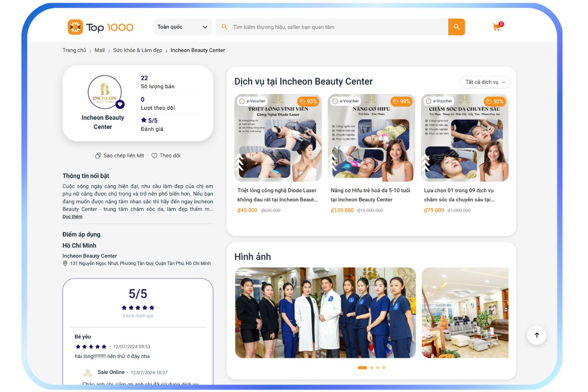588x392 pixels.
Task: Open the Nâng cơ Hifu service link
Action: click(x=370, y=195)
